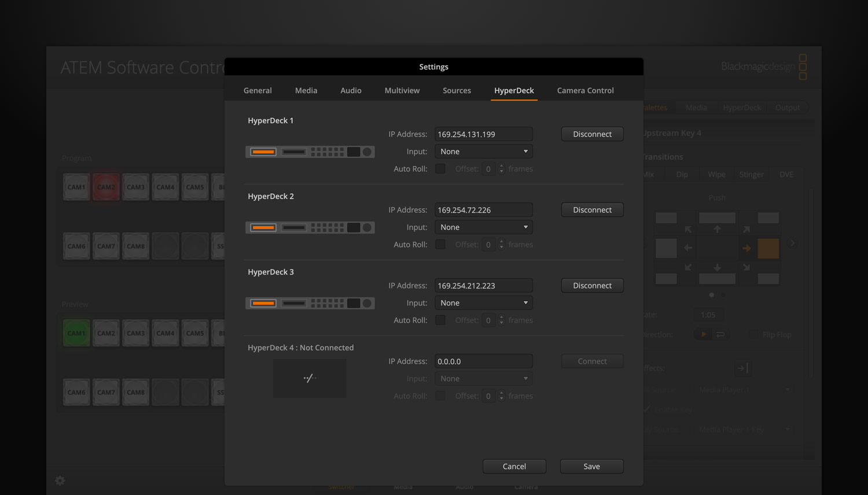Click the settings gear icon
The image size is (868, 495).
(60, 480)
